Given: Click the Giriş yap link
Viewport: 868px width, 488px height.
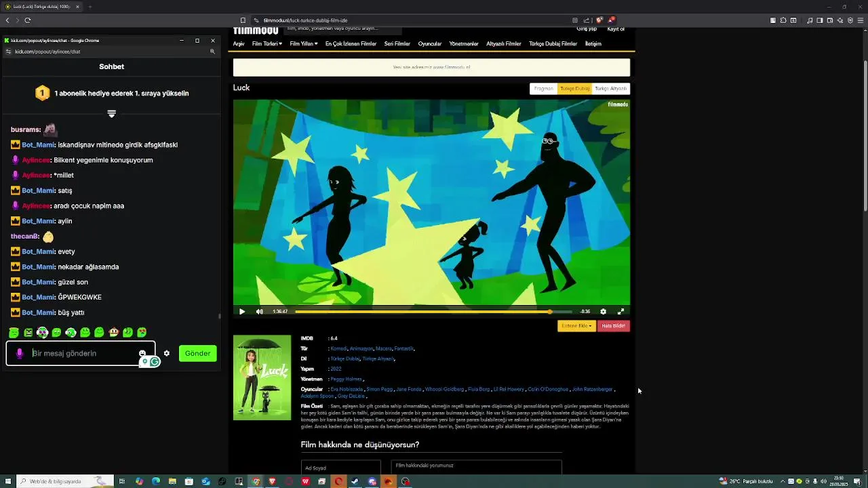Looking at the screenshot, I should pos(587,30).
